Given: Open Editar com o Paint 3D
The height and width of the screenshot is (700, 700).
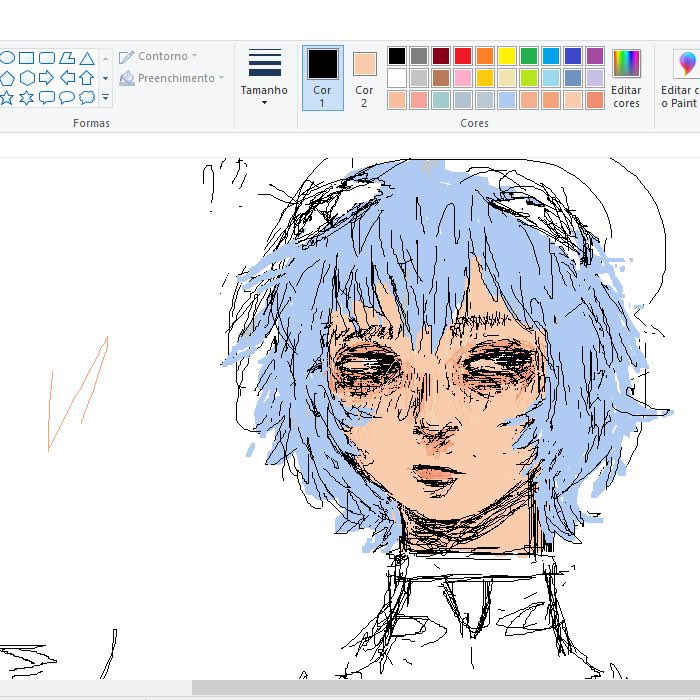Looking at the screenshot, I should click(x=679, y=78).
